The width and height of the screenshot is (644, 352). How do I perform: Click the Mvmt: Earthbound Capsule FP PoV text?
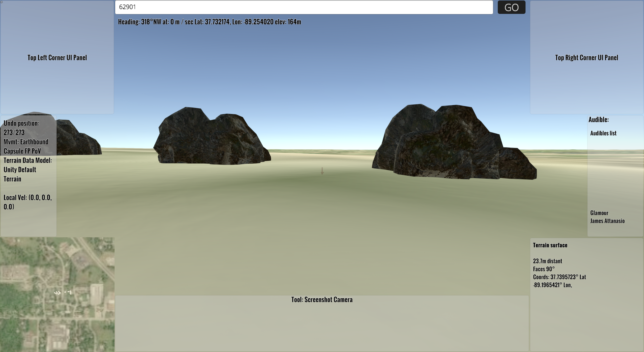[26, 147]
